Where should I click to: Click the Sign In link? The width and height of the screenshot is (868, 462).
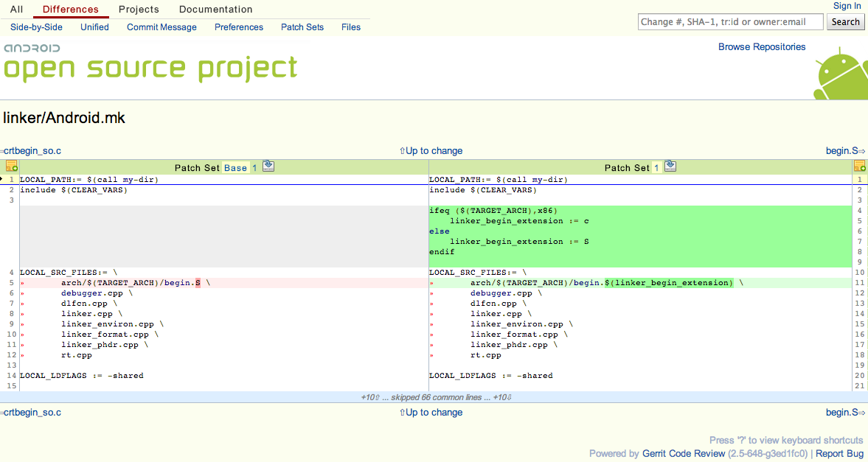[x=847, y=6]
